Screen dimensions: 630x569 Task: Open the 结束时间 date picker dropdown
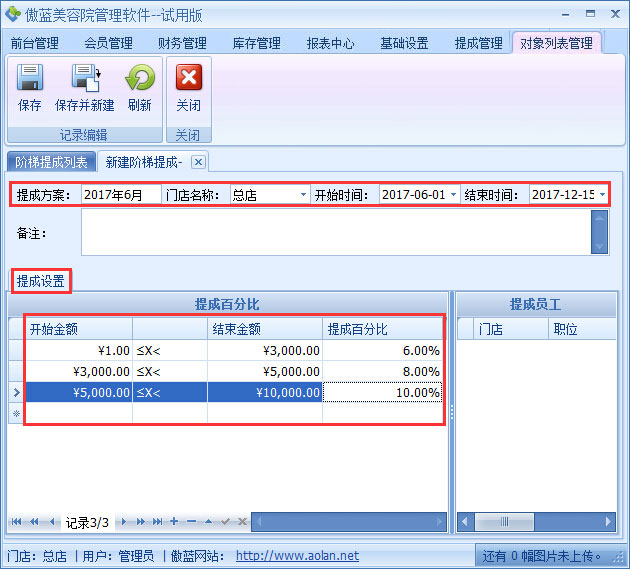[x=602, y=195]
